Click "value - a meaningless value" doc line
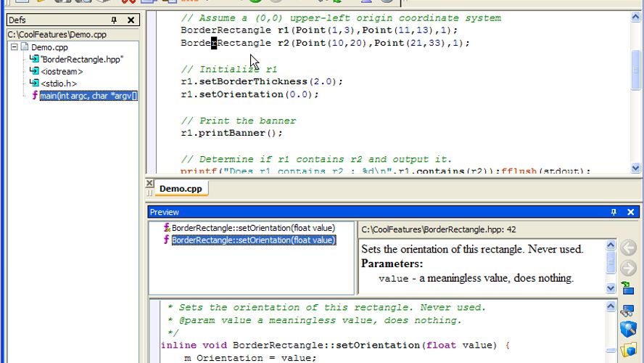The height and width of the screenshot is (363, 644). coord(476,278)
